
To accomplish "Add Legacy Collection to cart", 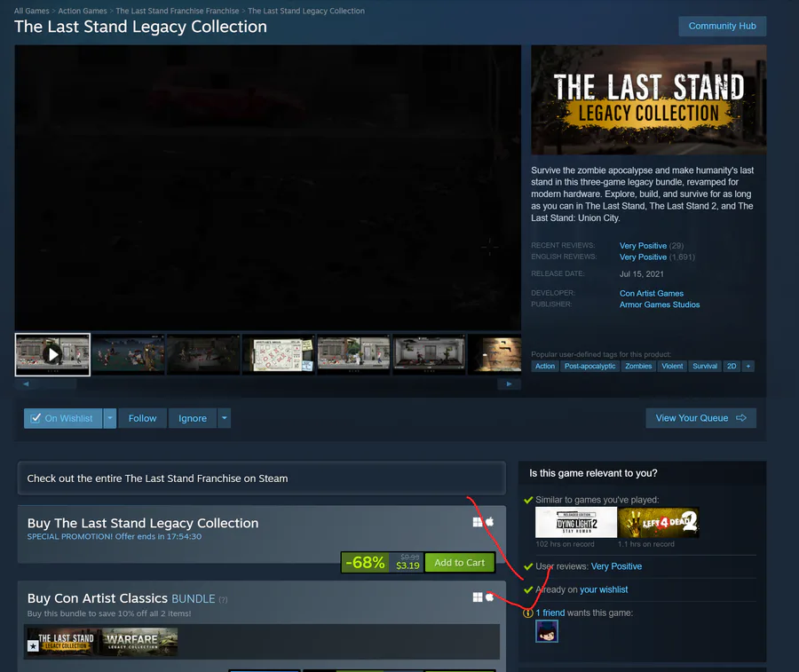I will [x=460, y=563].
